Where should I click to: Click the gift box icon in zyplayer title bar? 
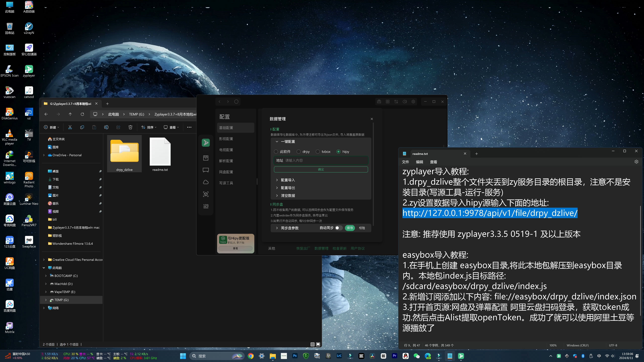(379, 102)
